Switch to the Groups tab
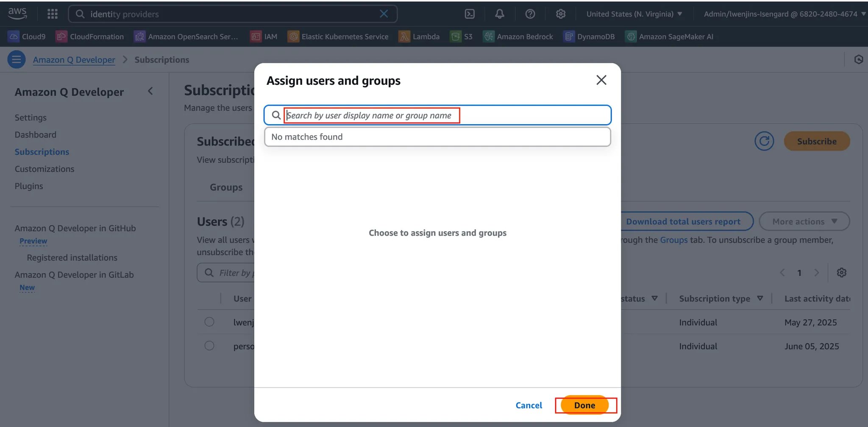 (226, 187)
